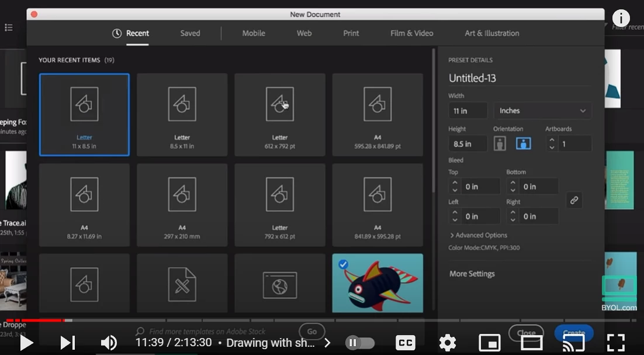Click the Bottom bleed value field

[x=538, y=187]
